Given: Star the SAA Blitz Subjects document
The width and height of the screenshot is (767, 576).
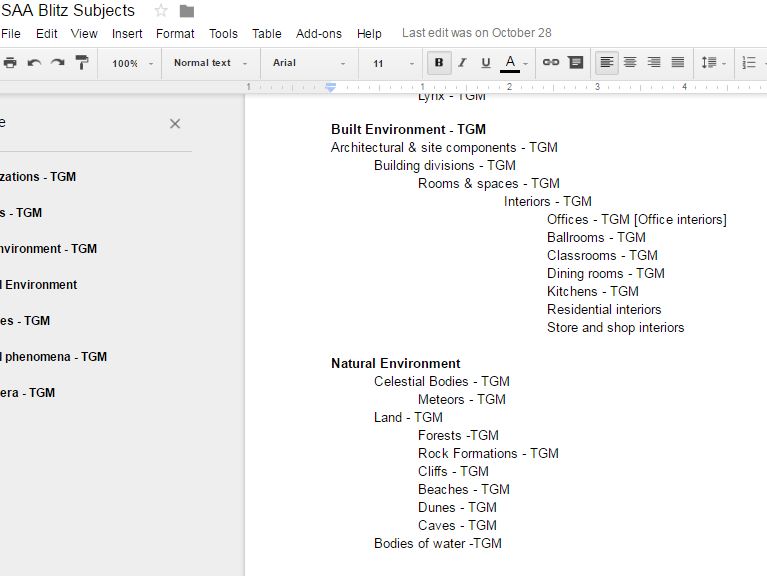Looking at the screenshot, I should click(161, 10).
